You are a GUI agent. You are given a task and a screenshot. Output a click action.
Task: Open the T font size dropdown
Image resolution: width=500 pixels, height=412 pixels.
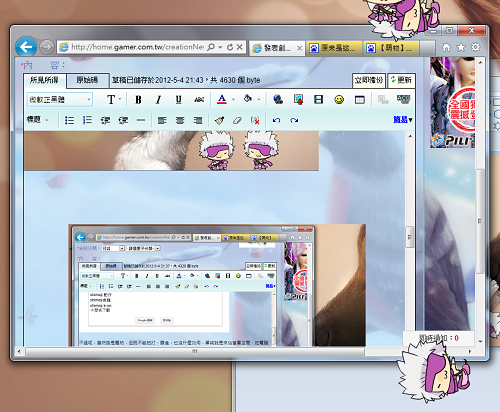click(x=114, y=99)
